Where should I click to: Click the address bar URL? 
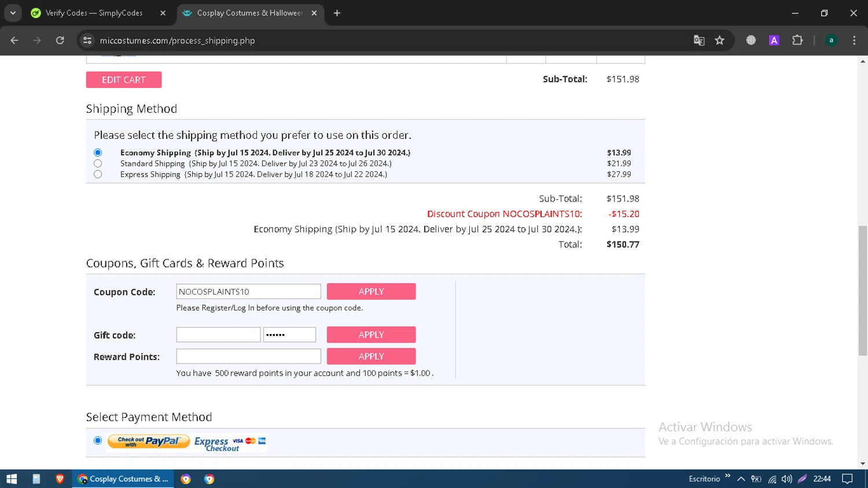[x=177, y=41]
